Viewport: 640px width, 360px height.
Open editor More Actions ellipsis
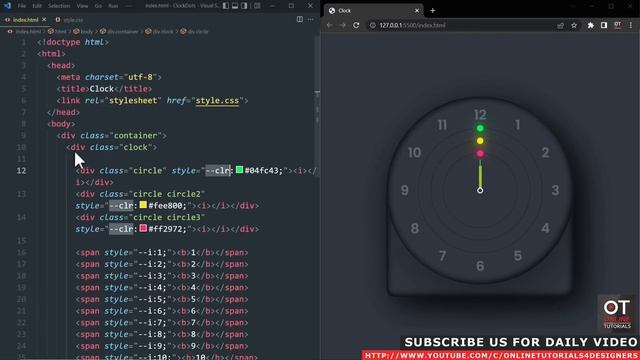[311, 19]
